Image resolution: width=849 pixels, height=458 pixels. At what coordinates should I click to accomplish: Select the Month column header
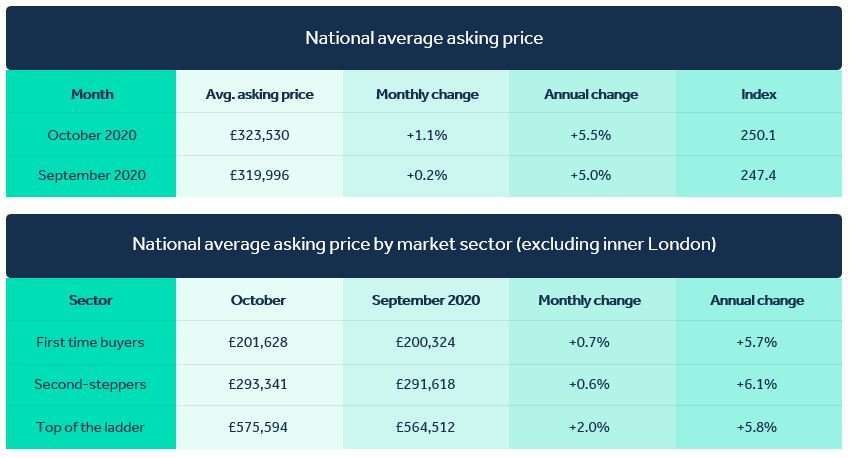(92, 94)
